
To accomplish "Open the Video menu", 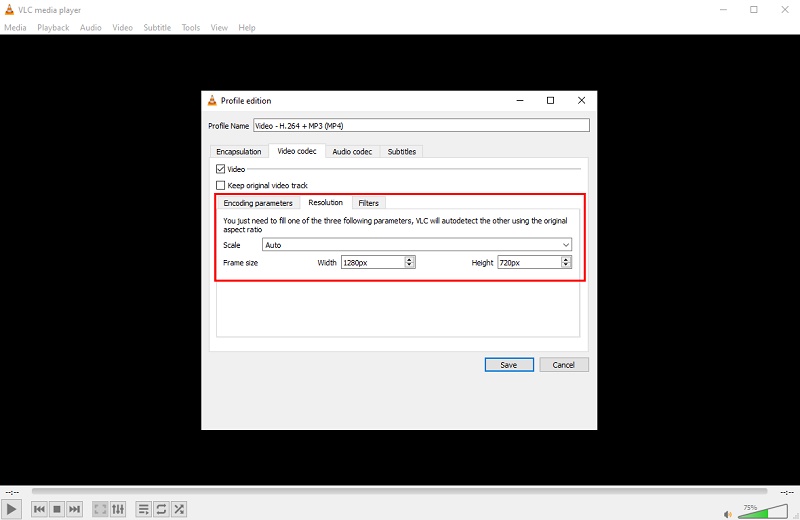I will [x=122, y=28].
